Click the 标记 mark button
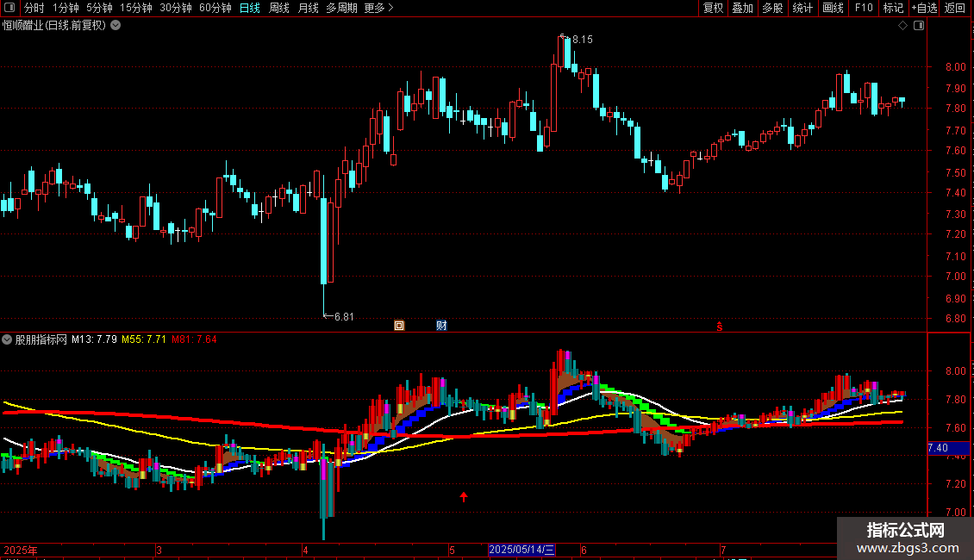This screenshot has height=560, width=974. [893, 8]
